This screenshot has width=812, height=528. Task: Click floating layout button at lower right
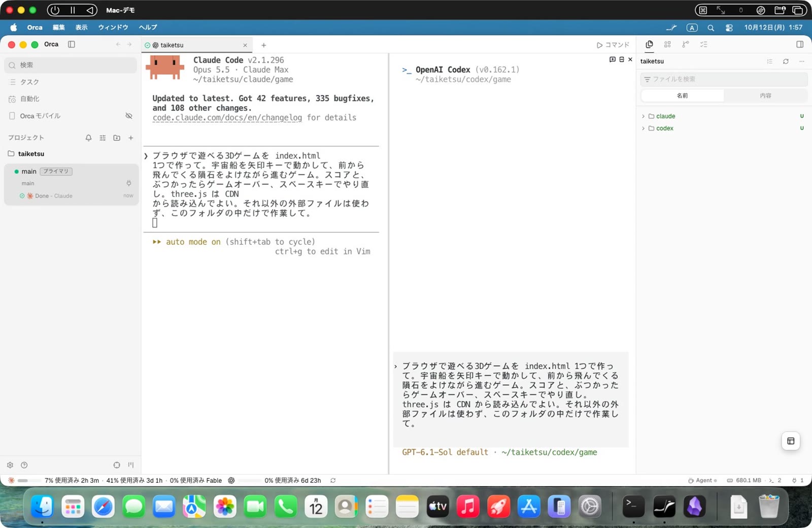pos(791,441)
